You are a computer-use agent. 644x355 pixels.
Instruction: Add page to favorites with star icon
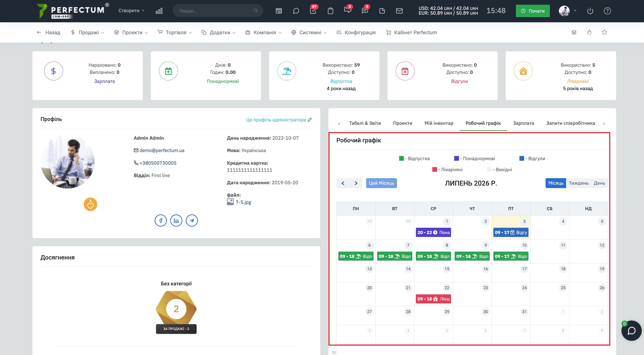[x=604, y=32]
